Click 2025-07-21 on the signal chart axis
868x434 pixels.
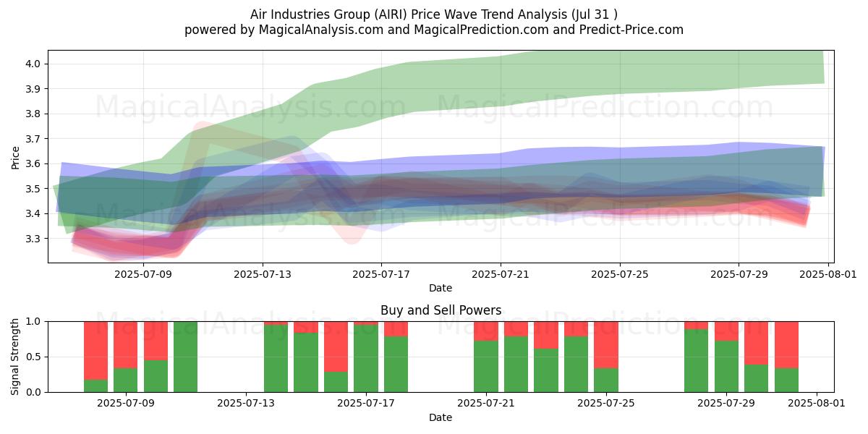pos(486,404)
